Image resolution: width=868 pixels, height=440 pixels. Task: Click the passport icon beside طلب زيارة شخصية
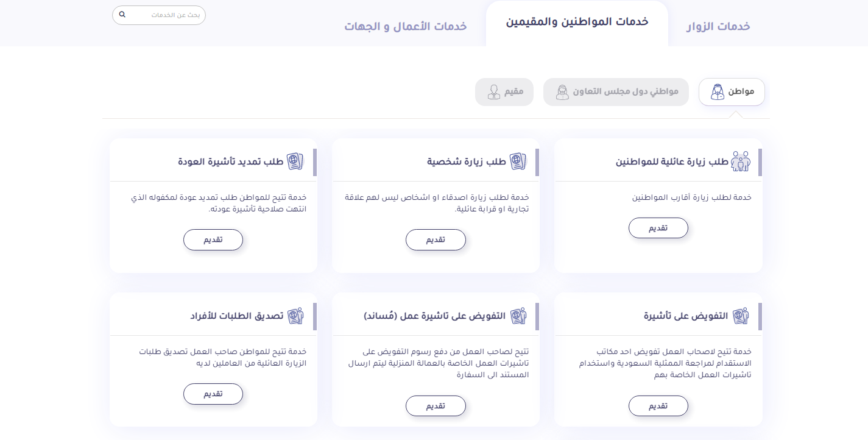click(x=518, y=161)
